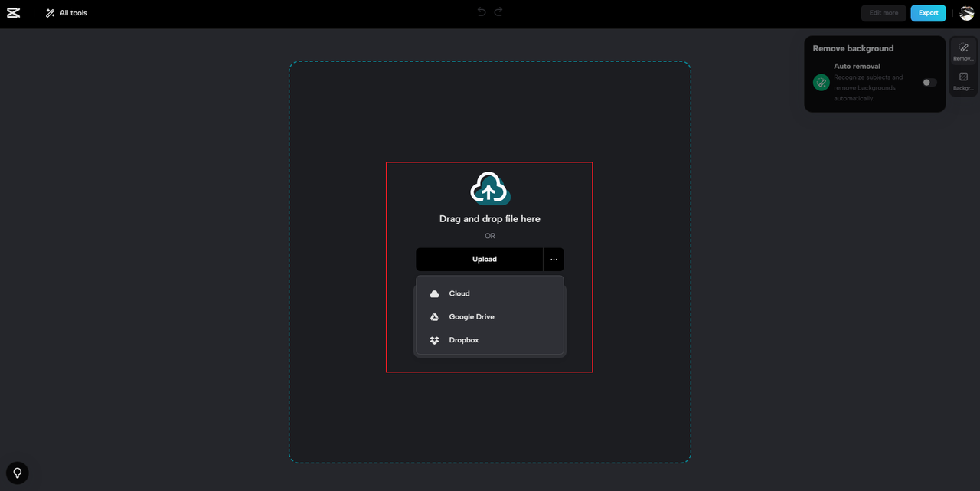Toggle the Auto removal switch

tap(929, 82)
